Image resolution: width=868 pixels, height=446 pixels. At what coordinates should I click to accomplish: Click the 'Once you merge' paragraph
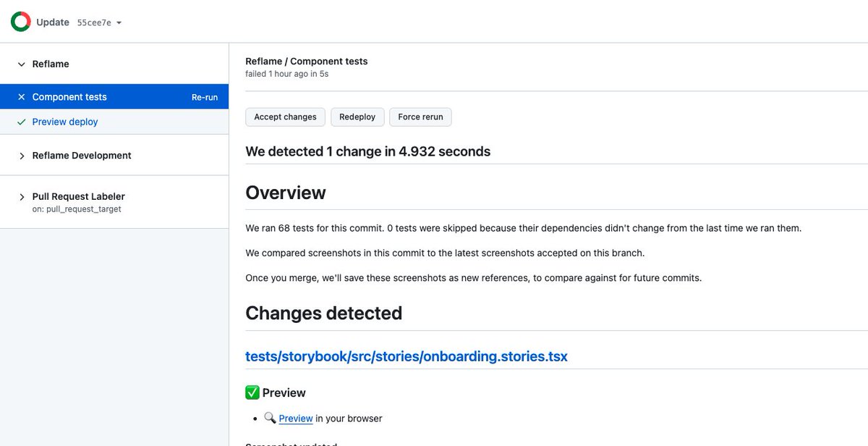[x=474, y=277]
